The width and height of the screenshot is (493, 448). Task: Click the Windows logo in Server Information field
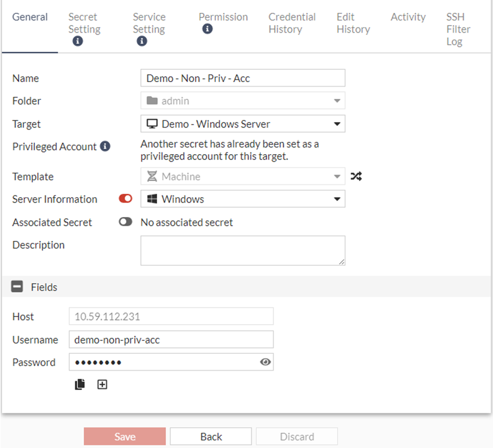152,199
